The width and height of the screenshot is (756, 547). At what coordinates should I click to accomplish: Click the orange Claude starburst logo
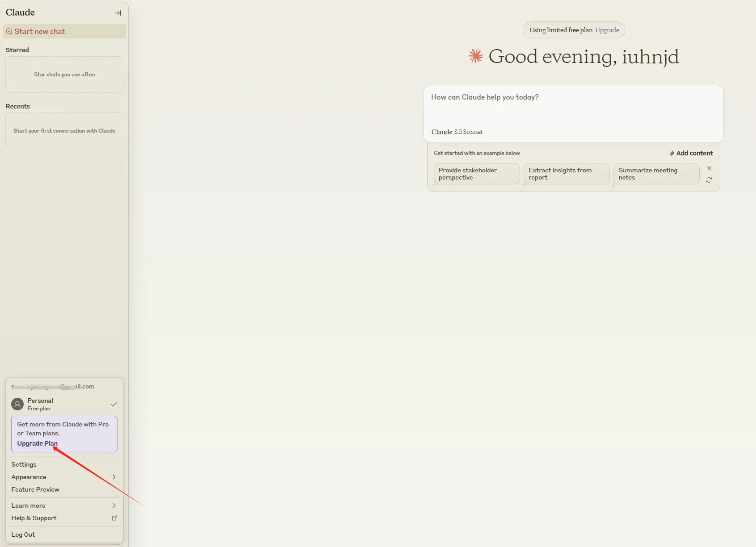tap(476, 56)
